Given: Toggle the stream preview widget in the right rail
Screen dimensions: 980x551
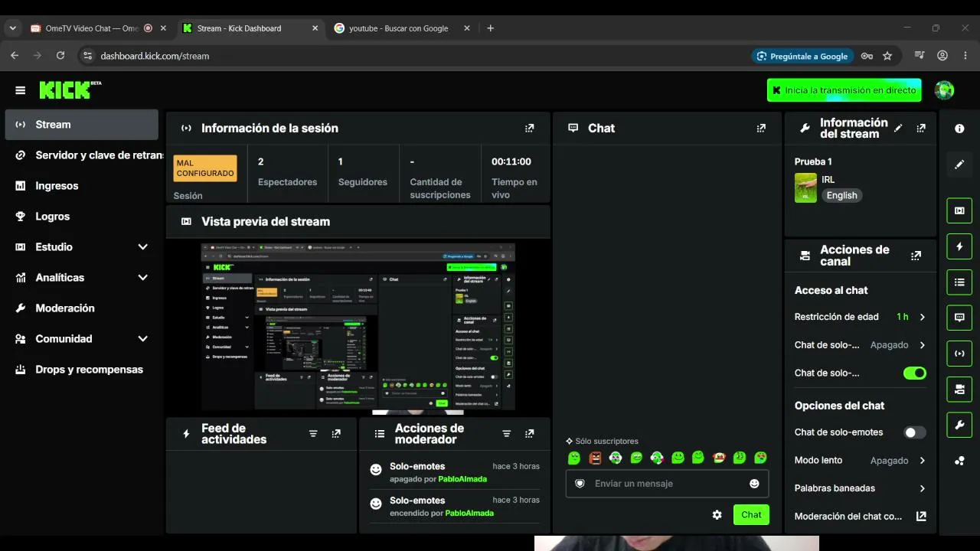Looking at the screenshot, I should click(x=959, y=210).
